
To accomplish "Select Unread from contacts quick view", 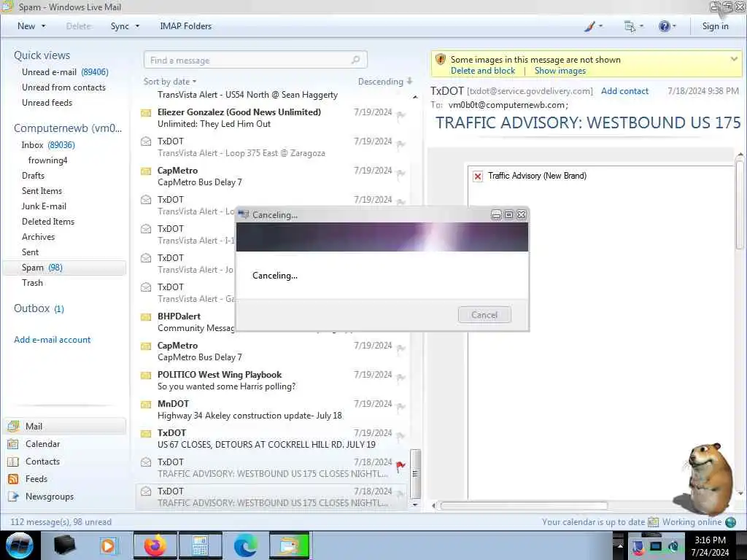I will (63, 87).
